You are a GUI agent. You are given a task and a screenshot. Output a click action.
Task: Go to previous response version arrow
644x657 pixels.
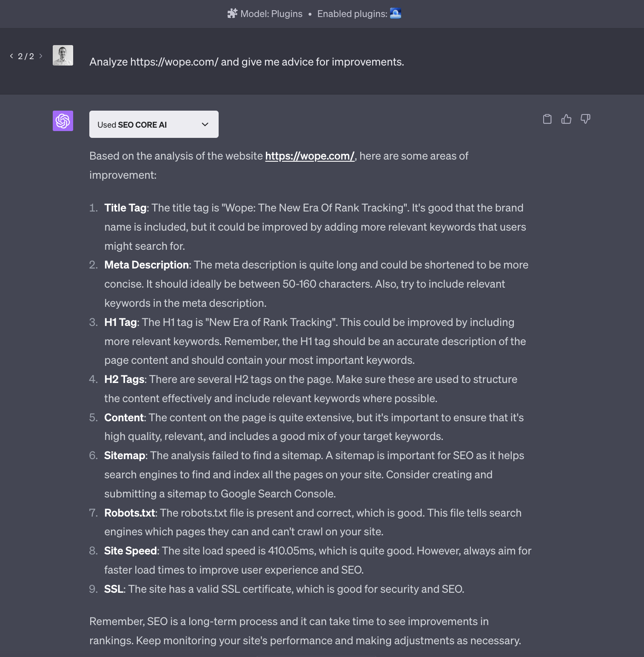pos(11,56)
